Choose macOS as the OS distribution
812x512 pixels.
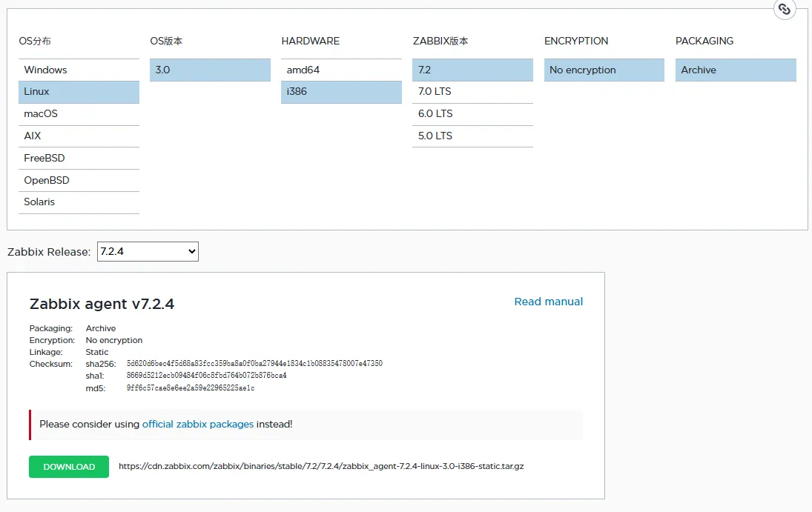(x=79, y=114)
